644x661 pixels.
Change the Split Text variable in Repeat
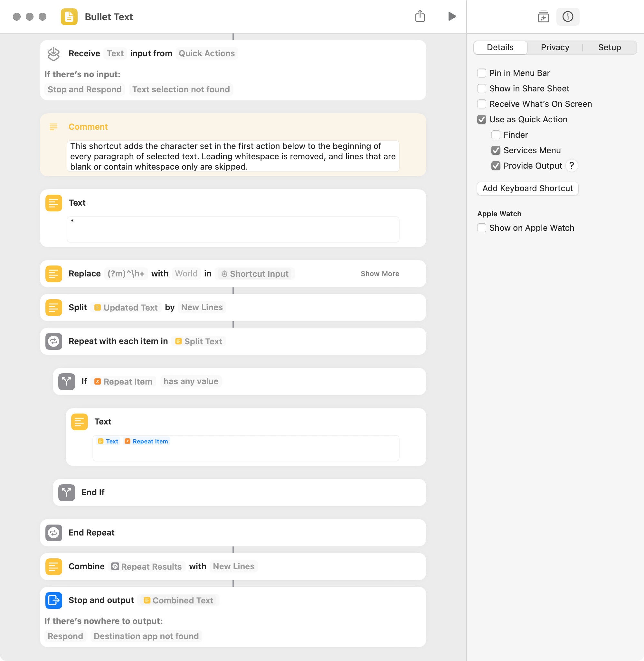199,341
